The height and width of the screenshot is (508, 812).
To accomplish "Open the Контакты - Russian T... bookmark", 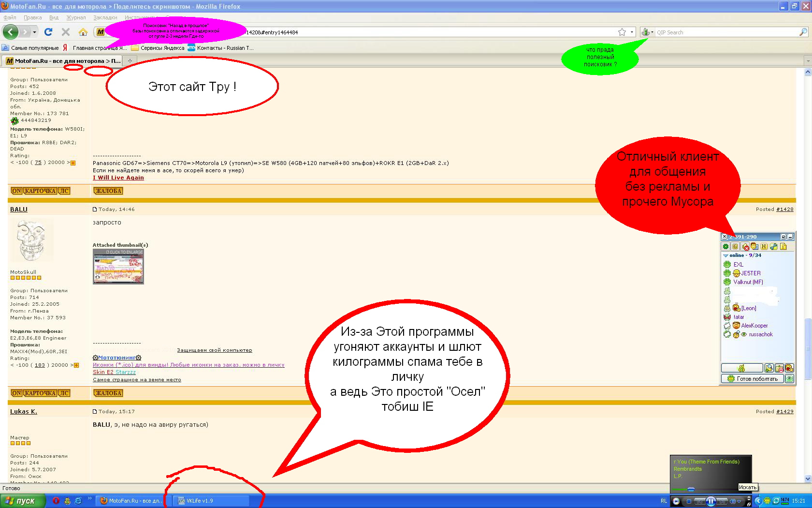I will pyautogui.click(x=221, y=48).
